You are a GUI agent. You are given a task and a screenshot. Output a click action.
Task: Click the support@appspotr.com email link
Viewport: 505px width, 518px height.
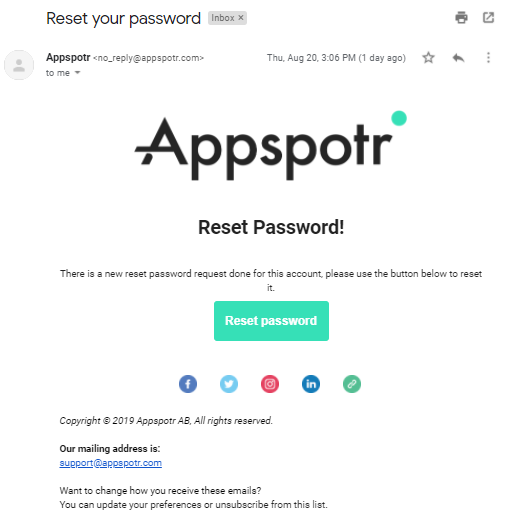click(x=110, y=463)
